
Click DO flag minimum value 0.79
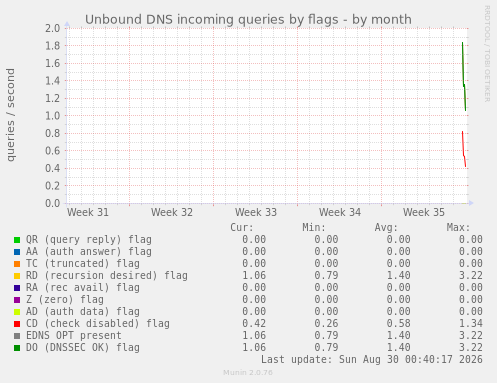[x=326, y=348]
